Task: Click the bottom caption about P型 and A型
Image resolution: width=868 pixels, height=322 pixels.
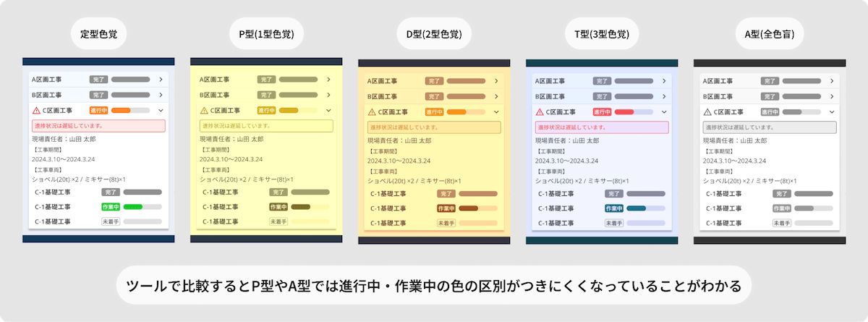Action: (x=433, y=286)
